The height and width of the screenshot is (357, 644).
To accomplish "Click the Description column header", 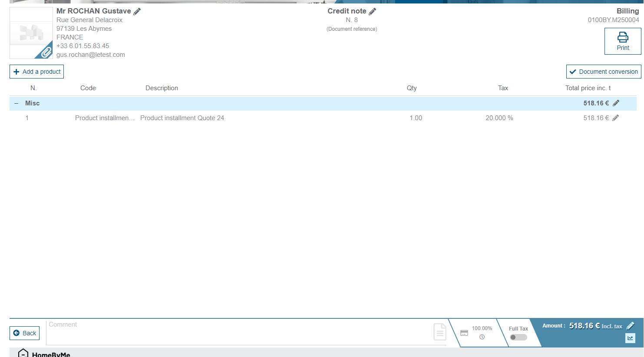I will point(162,88).
